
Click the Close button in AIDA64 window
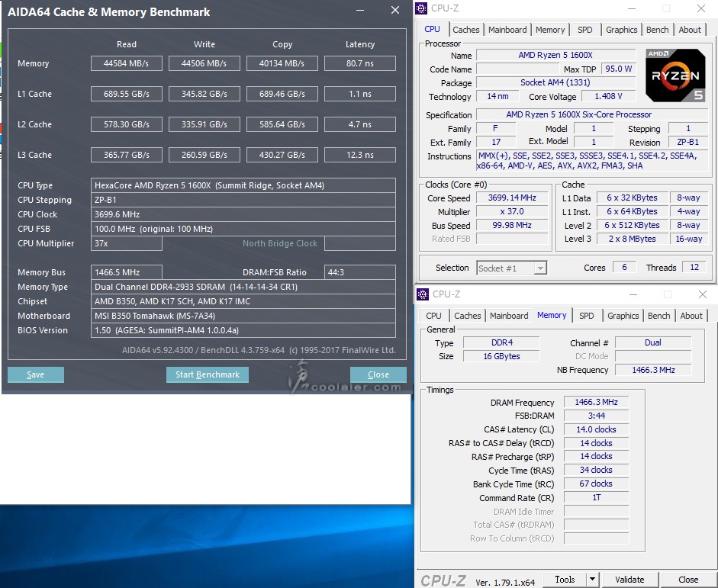[x=378, y=374]
